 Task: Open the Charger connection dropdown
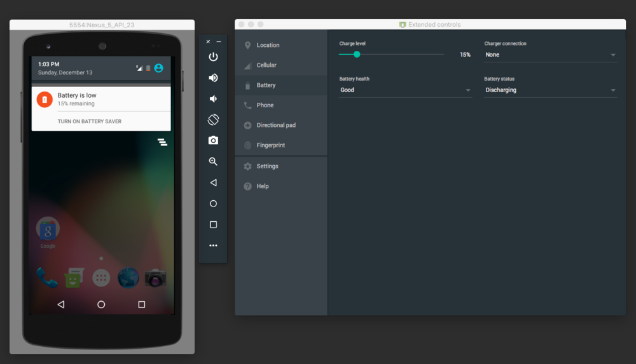click(x=550, y=55)
